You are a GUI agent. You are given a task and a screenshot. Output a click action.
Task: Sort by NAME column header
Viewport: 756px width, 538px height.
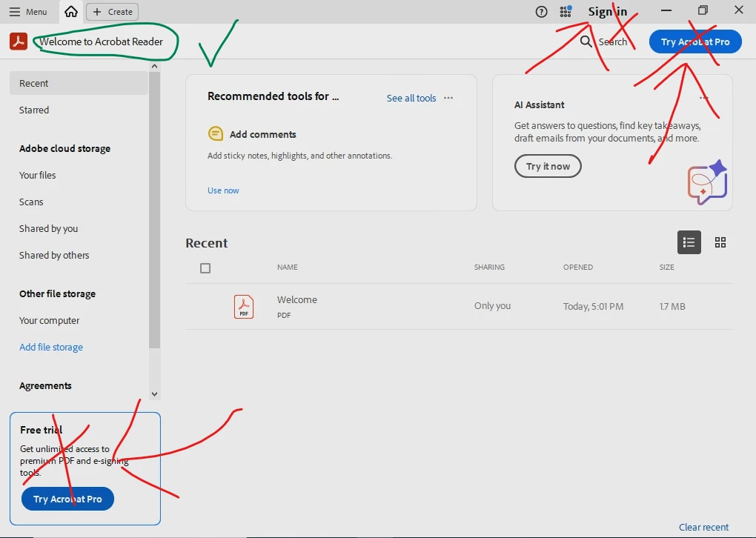(x=288, y=267)
